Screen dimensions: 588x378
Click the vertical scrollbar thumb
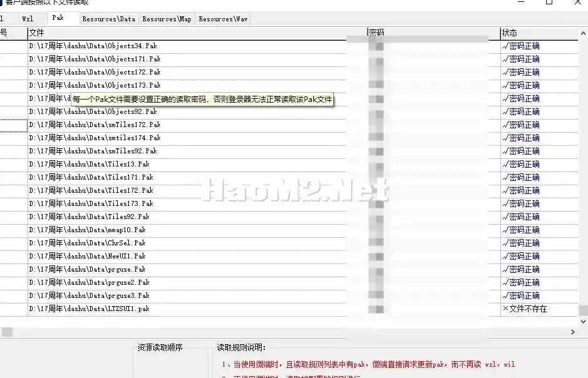583,310
